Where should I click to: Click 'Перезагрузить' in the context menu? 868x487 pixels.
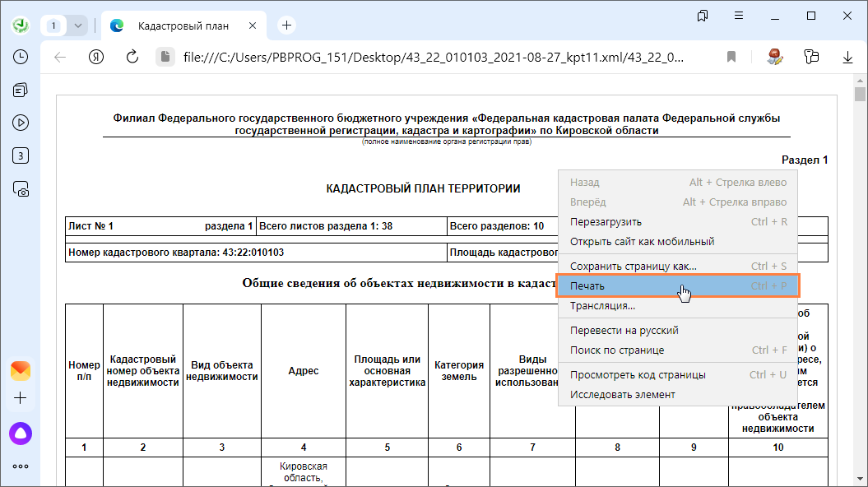(606, 221)
